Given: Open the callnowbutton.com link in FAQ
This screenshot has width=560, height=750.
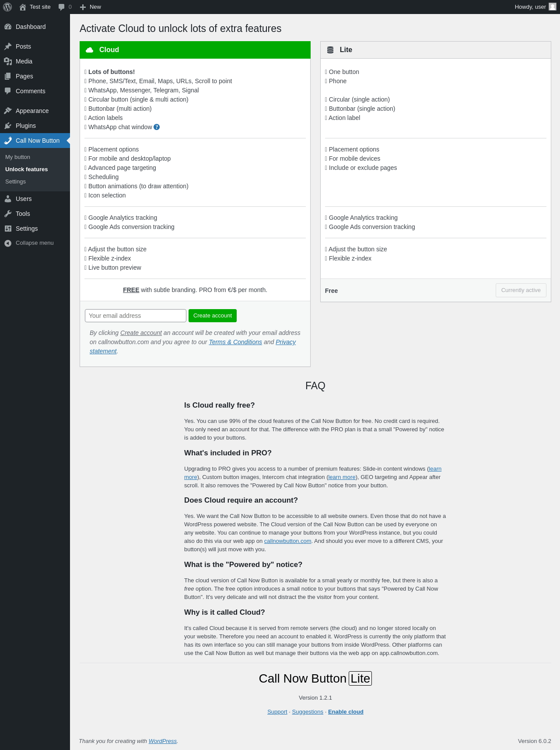Looking at the screenshot, I should pos(287,541).
